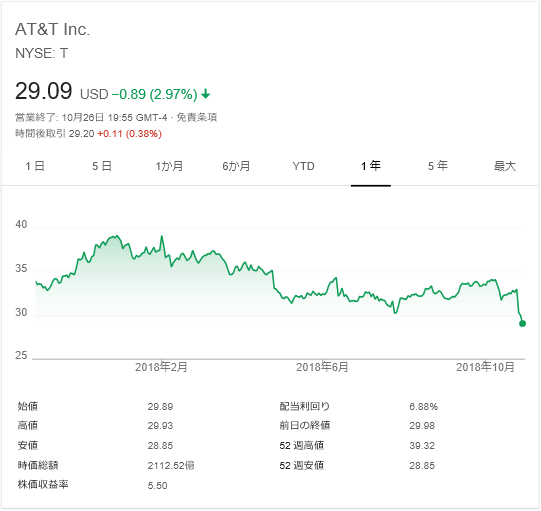Click the P/E value 5.50
Screen dimensions: 541x511
tap(157, 486)
